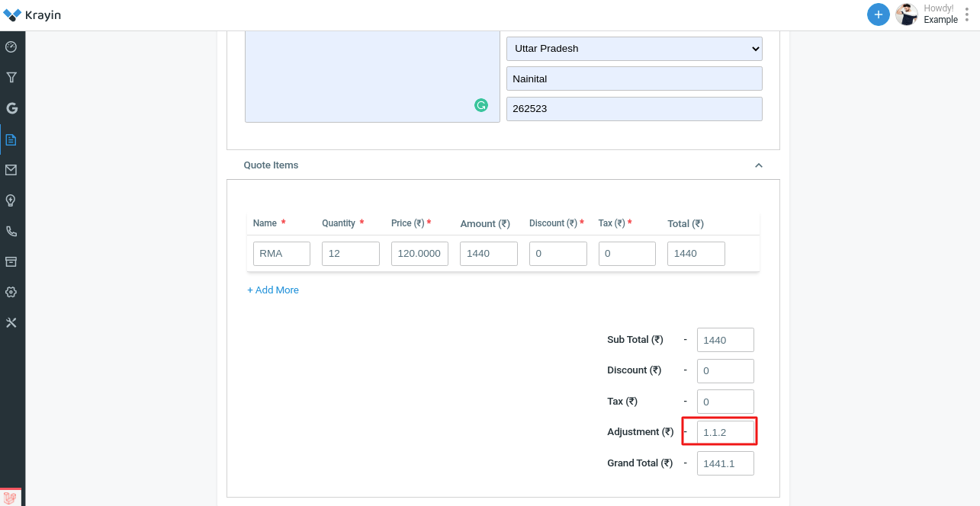The image size is (980, 506).
Task: Open the Quotes section icon
Action: (11, 139)
